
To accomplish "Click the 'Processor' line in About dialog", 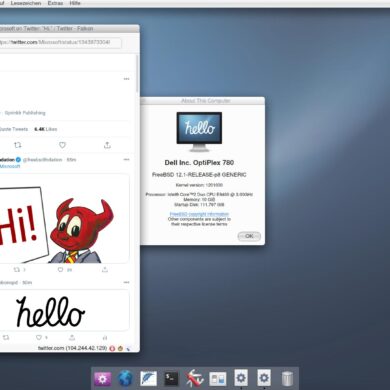I will click(x=199, y=194).
